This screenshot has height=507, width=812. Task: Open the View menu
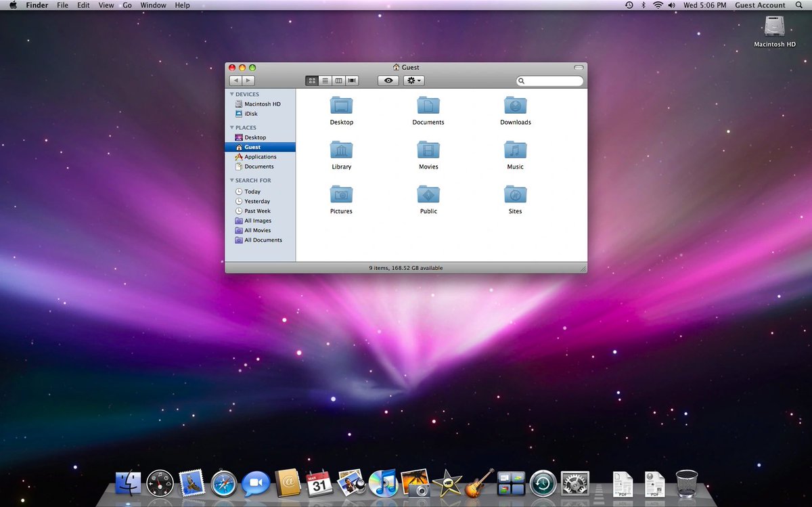click(x=106, y=5)
